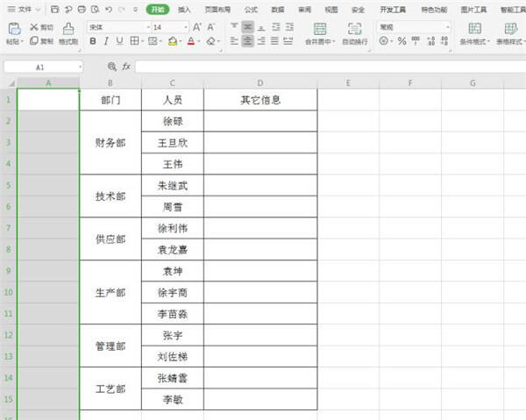Click the Undo arrow

tap(109, 10)
